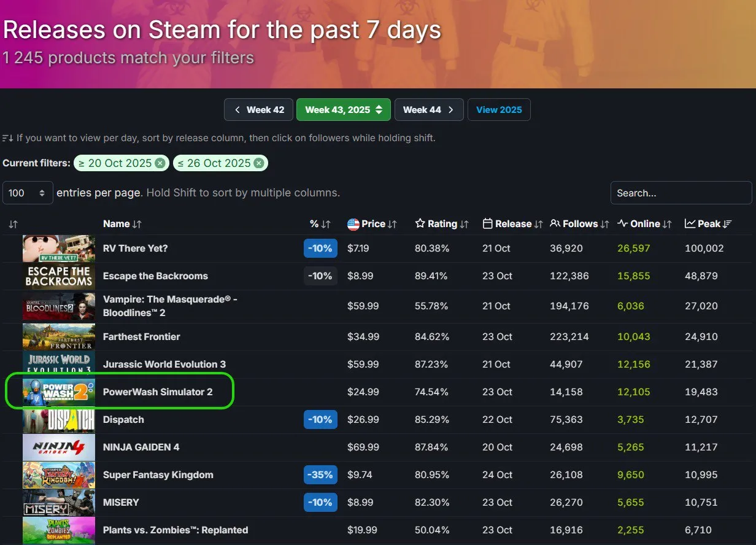Open the View 2025 link
Image resolution: width=756 pixels, height=545 pixels.
coord(499,110)
